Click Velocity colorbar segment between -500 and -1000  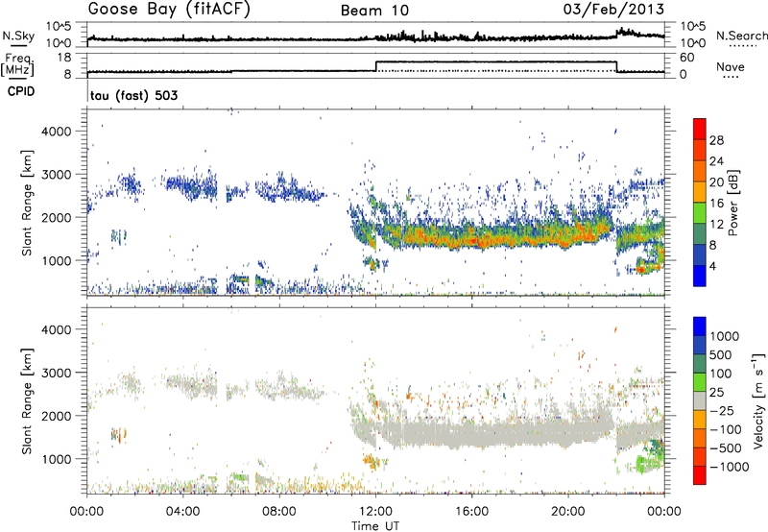point(700,456)
